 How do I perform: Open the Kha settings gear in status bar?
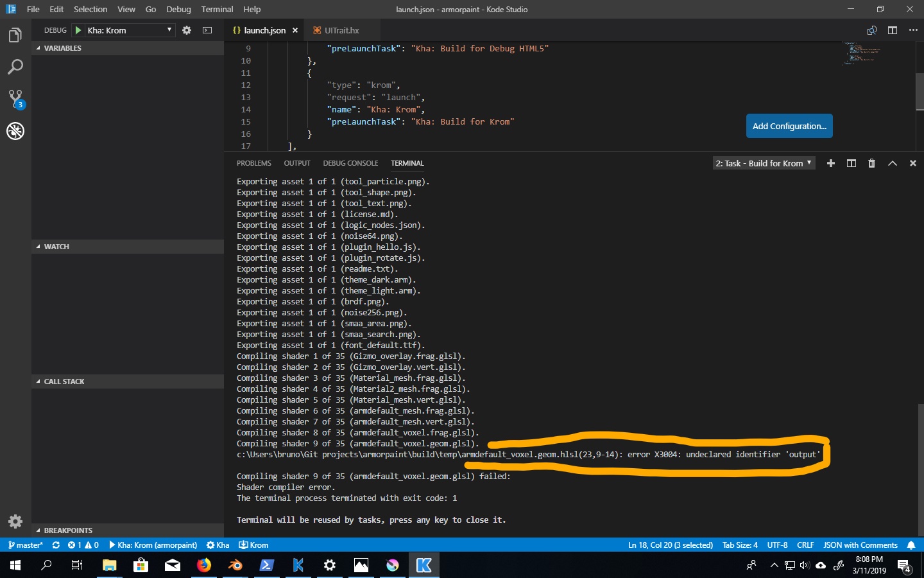[218, 545]
